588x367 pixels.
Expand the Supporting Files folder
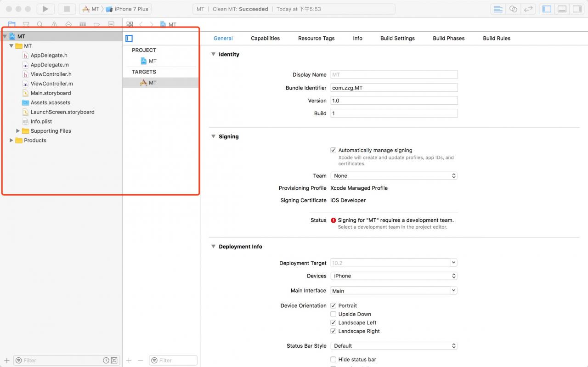click(18, 131)
